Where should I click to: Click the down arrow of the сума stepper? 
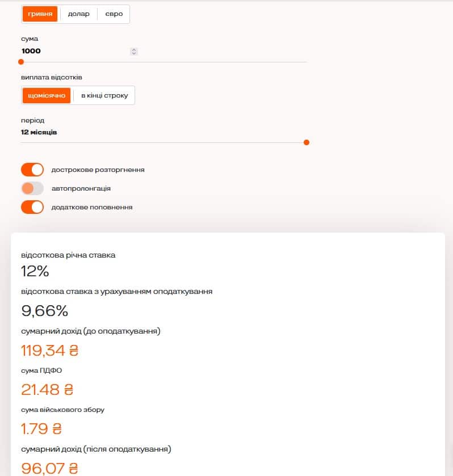tap(134, 53)
